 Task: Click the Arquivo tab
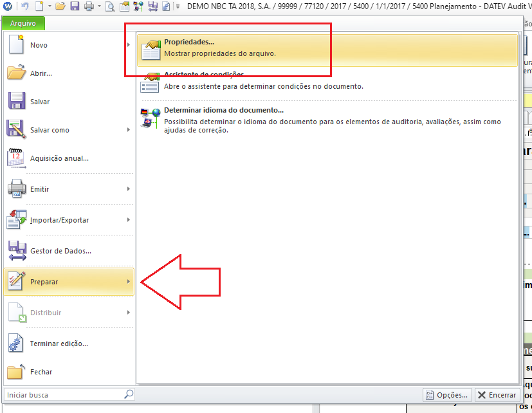(23, 23)
